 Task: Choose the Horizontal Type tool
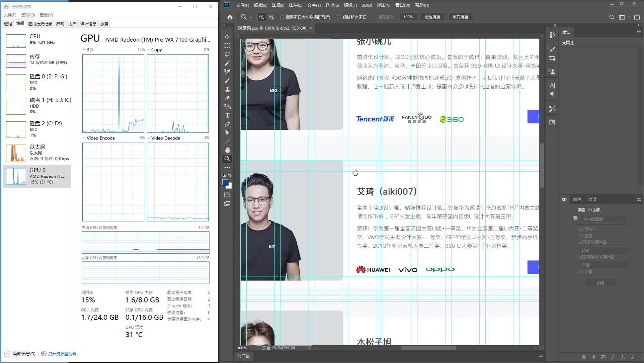227,116
